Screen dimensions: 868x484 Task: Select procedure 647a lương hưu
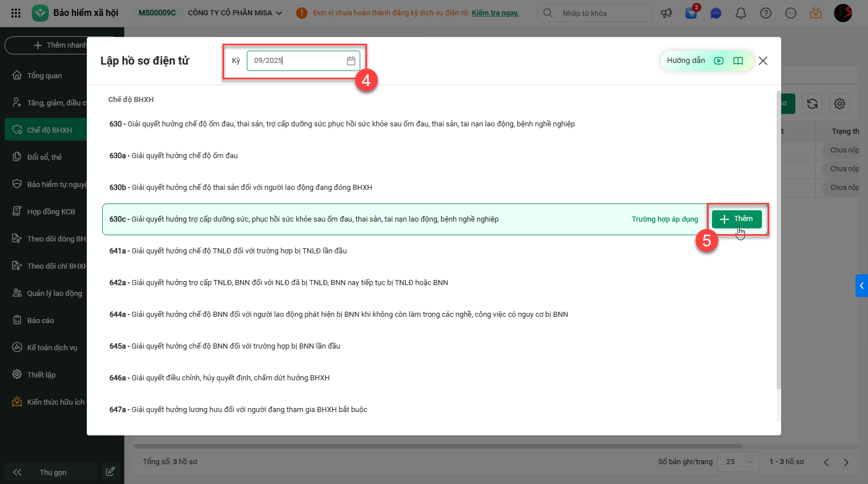436,410
